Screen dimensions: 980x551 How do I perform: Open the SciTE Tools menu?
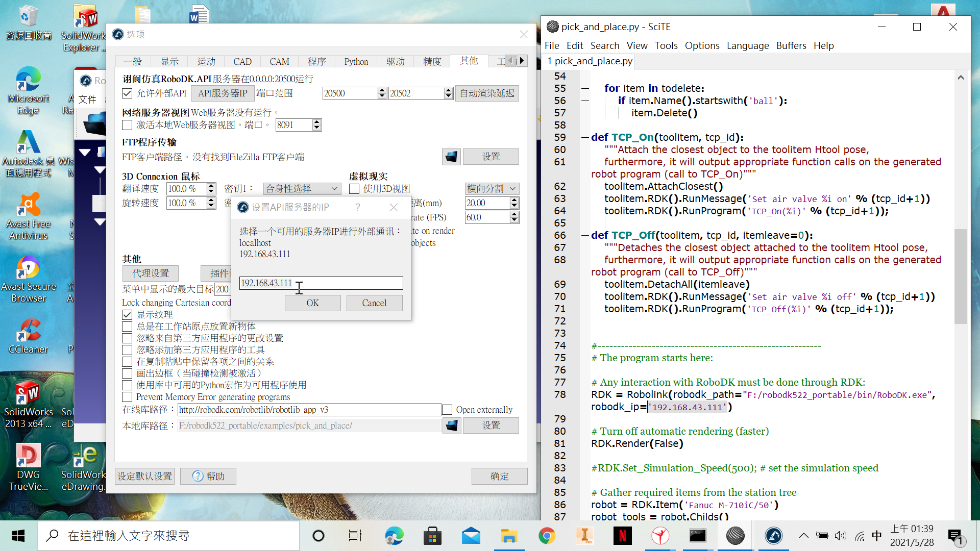pos(666,45)
